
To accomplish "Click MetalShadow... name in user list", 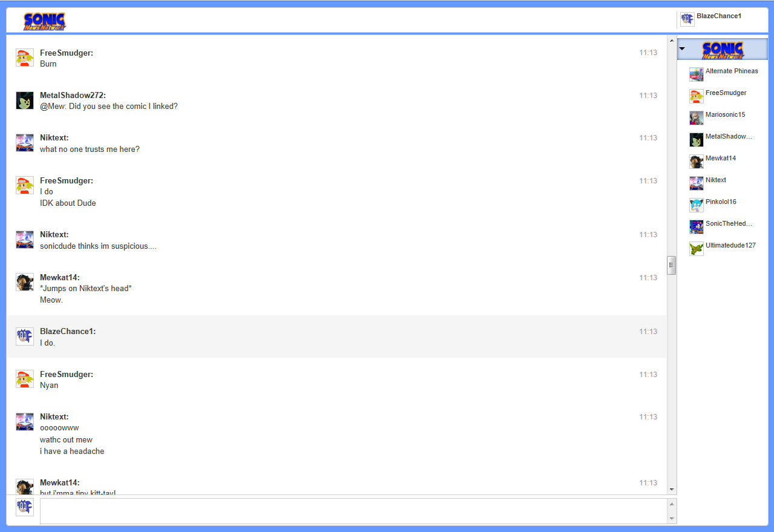I will pos(728,137).
